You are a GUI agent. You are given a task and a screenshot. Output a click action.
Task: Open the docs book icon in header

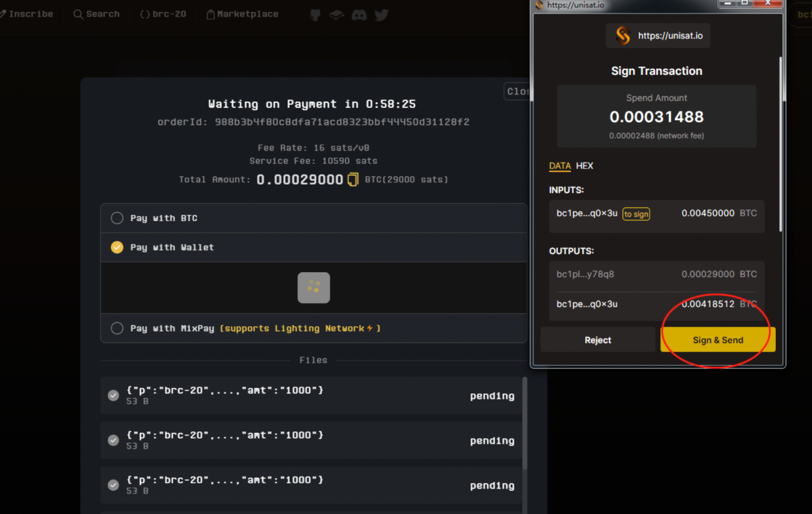pos(337,15)
